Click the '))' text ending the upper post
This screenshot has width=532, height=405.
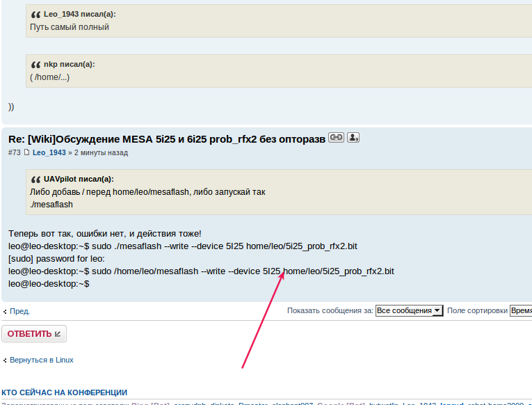11,106
